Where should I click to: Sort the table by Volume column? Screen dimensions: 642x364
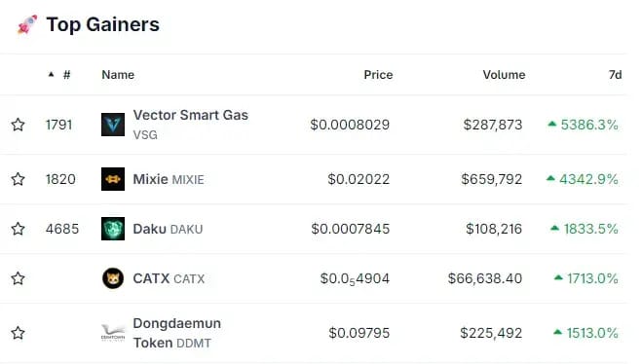click(x=504, y=75)
